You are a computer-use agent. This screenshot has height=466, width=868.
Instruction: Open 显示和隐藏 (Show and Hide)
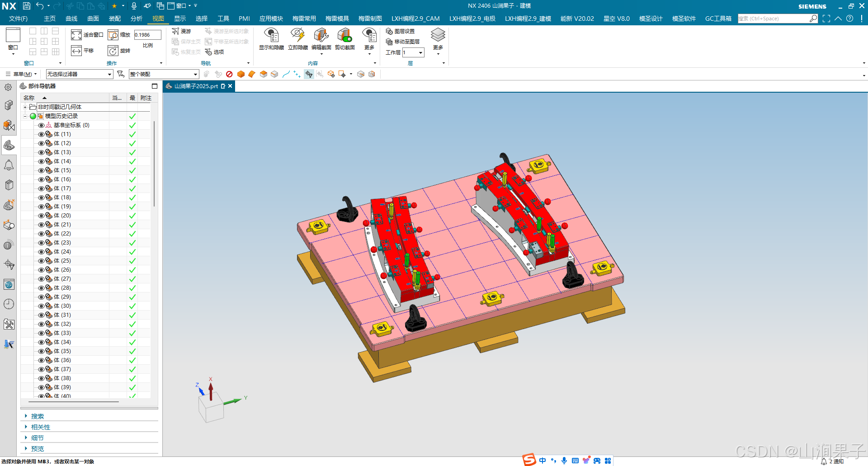pyautogui.click(x=271, y=38)
